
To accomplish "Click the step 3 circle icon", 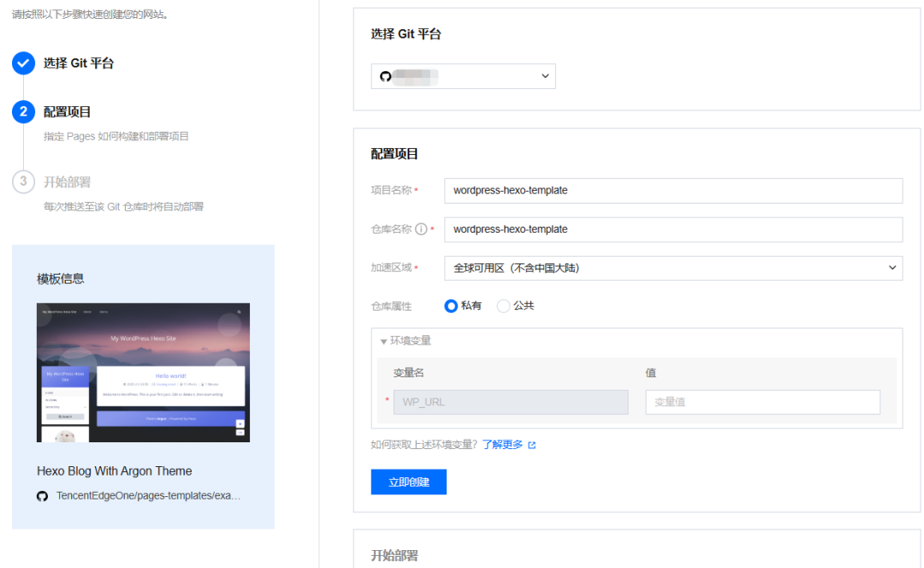I will 24,181.
